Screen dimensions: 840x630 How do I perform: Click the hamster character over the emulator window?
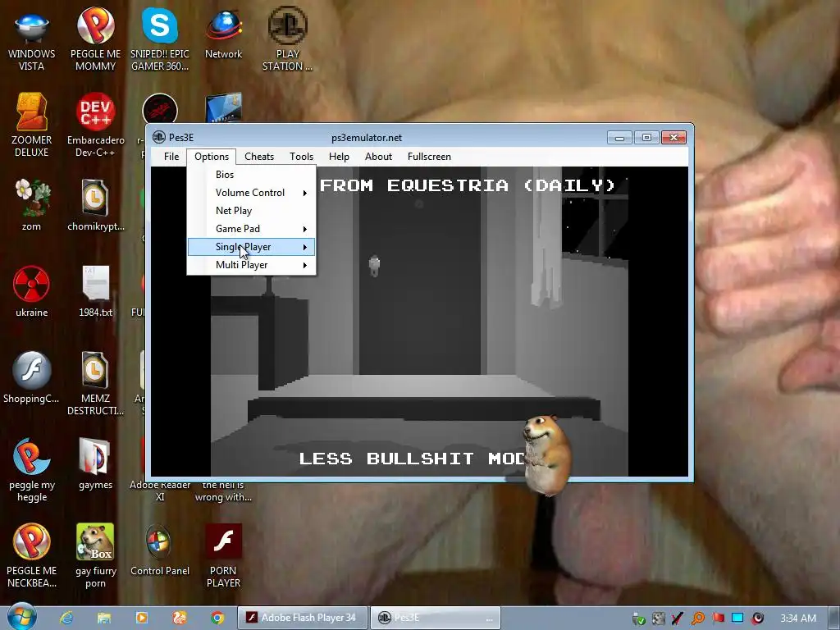coord(546,454)
